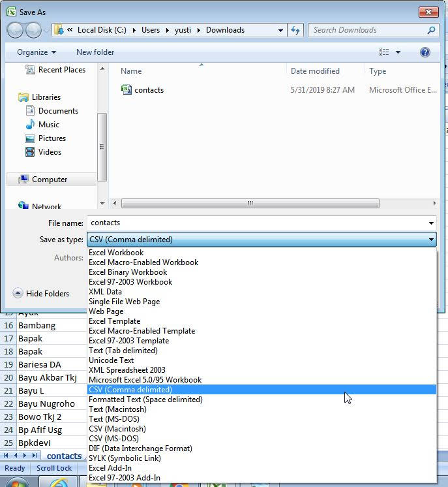This screenshot has height=487, width=448.
Task: Choose XML Spreadsheet 2003 type
Action: coord(262,370)
